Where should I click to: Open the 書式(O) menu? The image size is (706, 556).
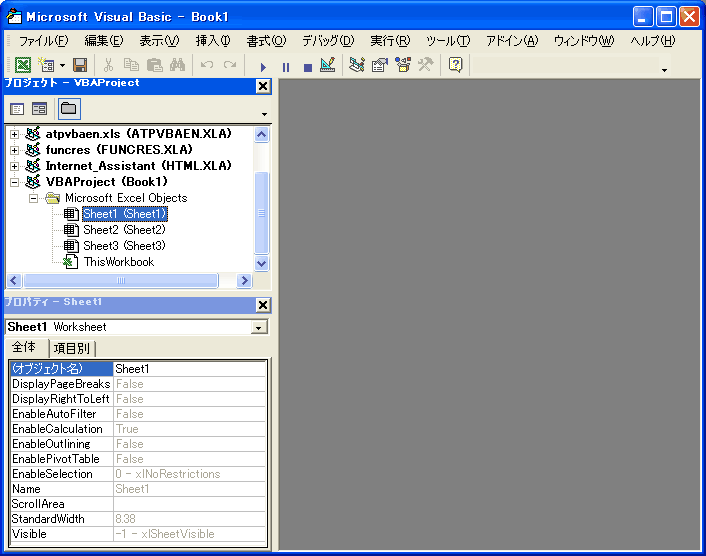266,41
